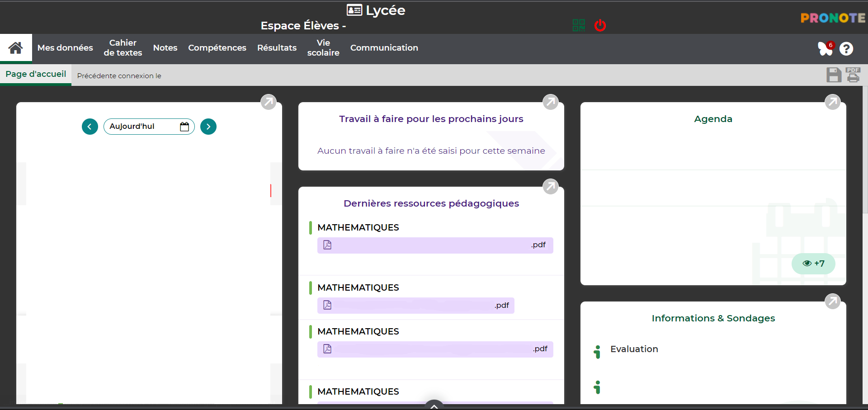Screen dimensions: 868x410
Task: Go to previous day with left arrow
Action: (90, 127)
